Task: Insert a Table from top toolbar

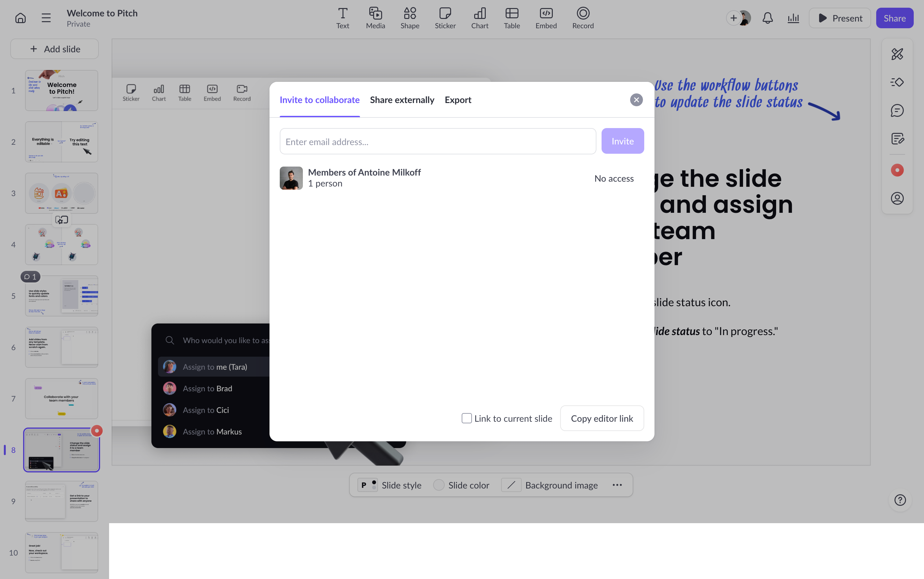Action: click(512, 18)
